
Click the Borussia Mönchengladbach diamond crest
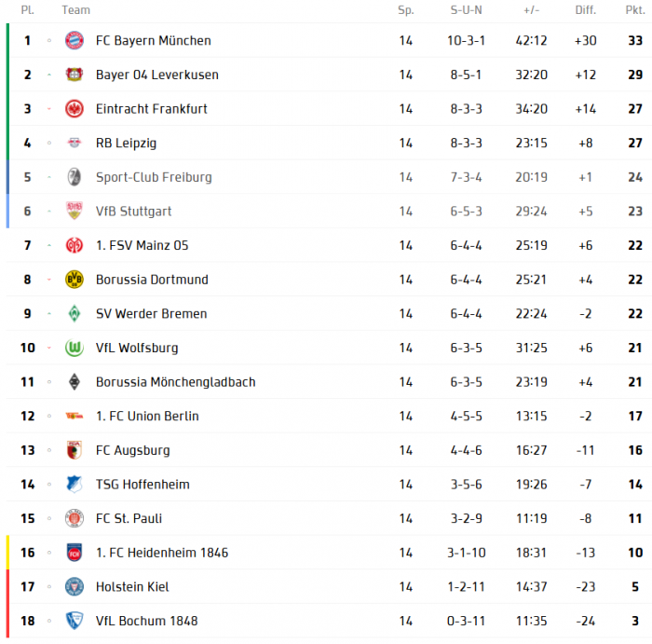[x=75, y=382]
